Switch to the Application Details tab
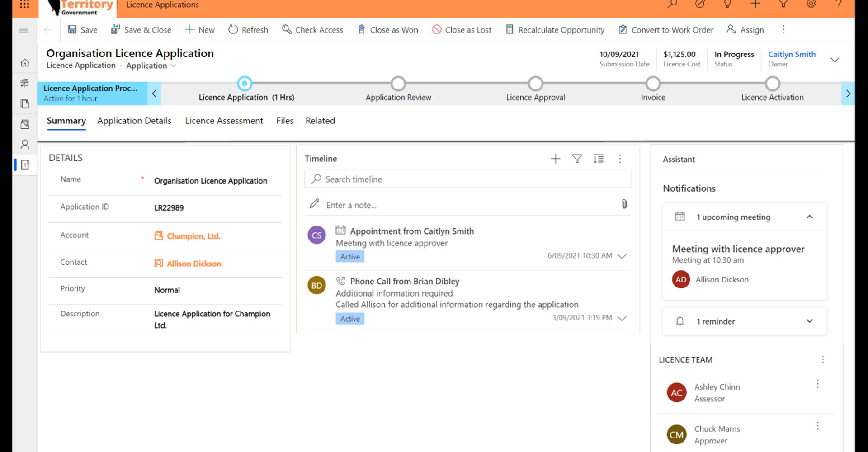The image size is (868, 452). tap(134, 121)
